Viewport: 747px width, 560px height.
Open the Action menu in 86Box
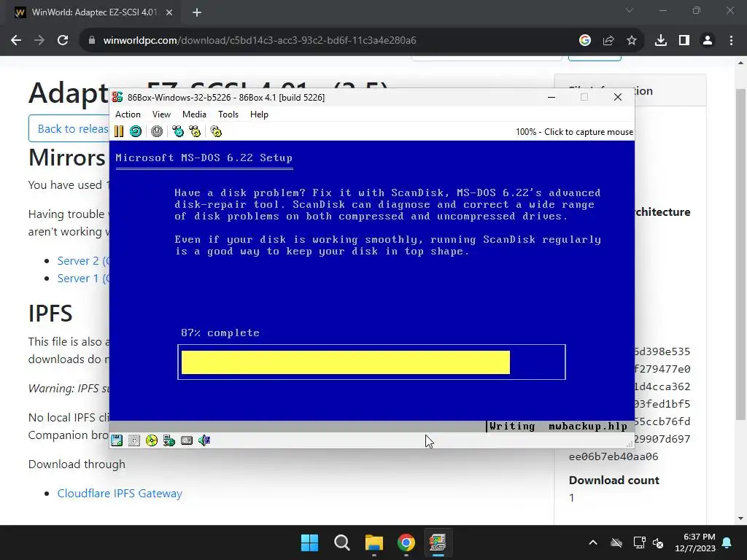click(128, 114)
